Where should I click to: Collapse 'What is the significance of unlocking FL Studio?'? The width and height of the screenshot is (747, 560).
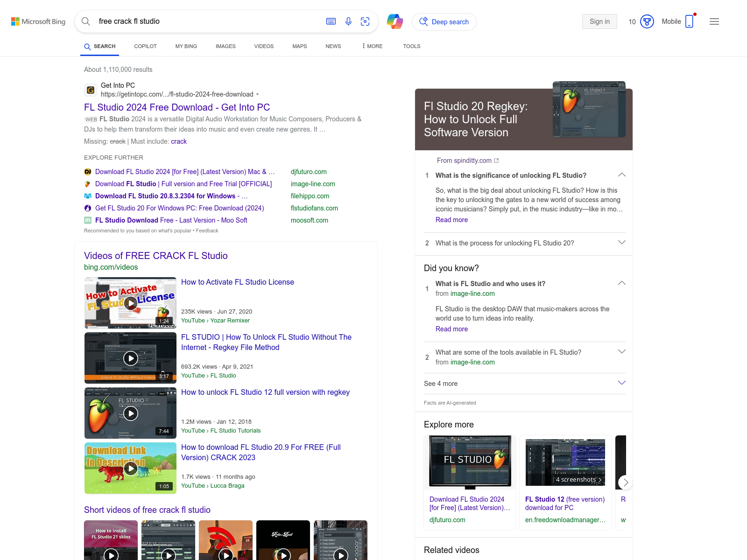[x=622, y=175]
